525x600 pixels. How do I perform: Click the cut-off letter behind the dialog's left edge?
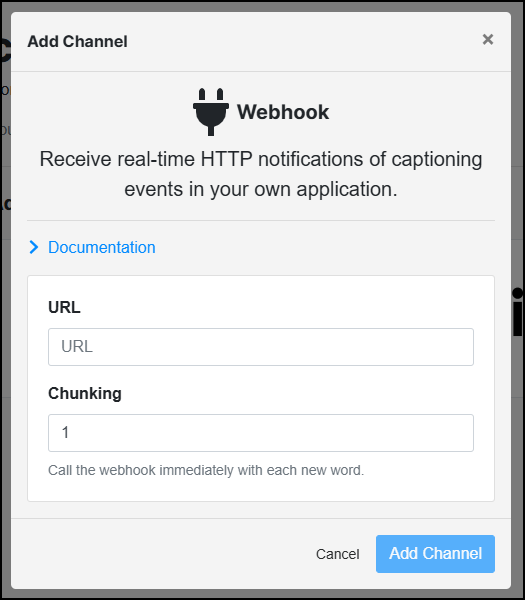pos(5,51)
